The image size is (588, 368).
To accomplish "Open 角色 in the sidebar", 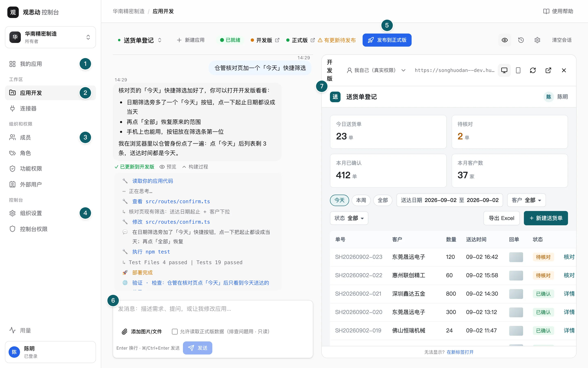I will pos(50,153).
